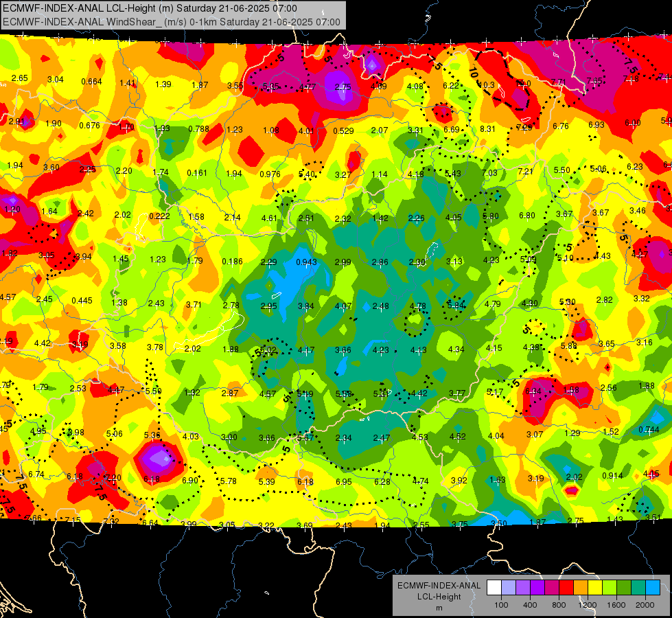Click the legend label '400'
The image size is (672, 618).
[x=530, y=605]
